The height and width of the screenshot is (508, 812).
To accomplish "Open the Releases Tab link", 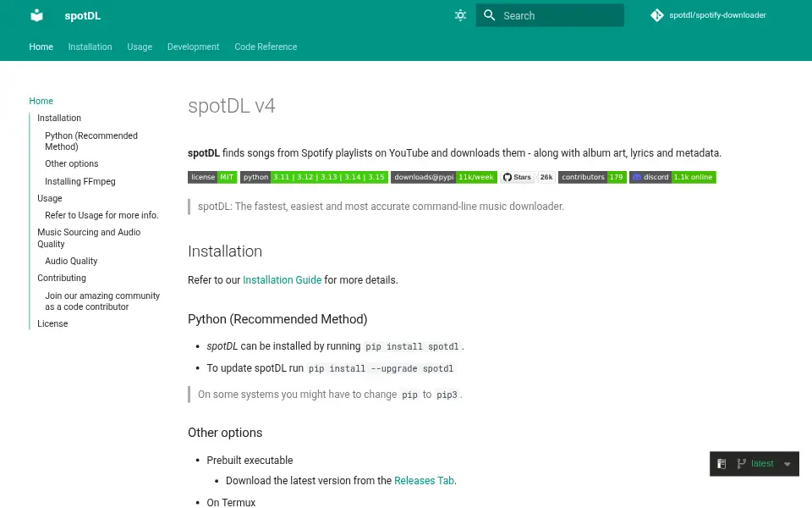I will coord(424,481).
